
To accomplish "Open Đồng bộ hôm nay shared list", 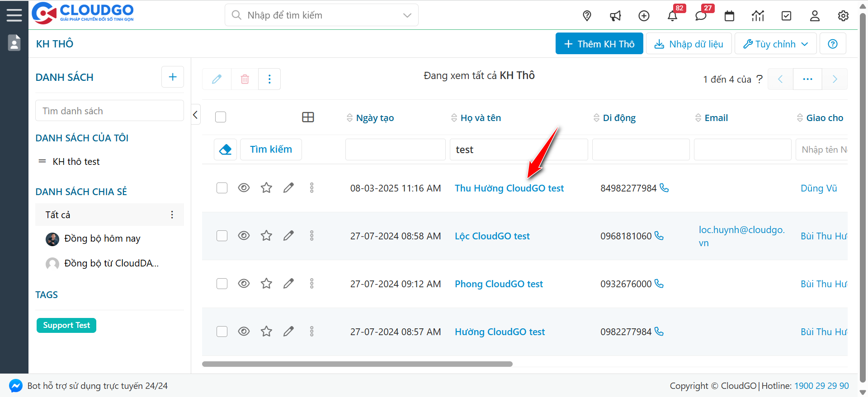I will pos(102,238).
